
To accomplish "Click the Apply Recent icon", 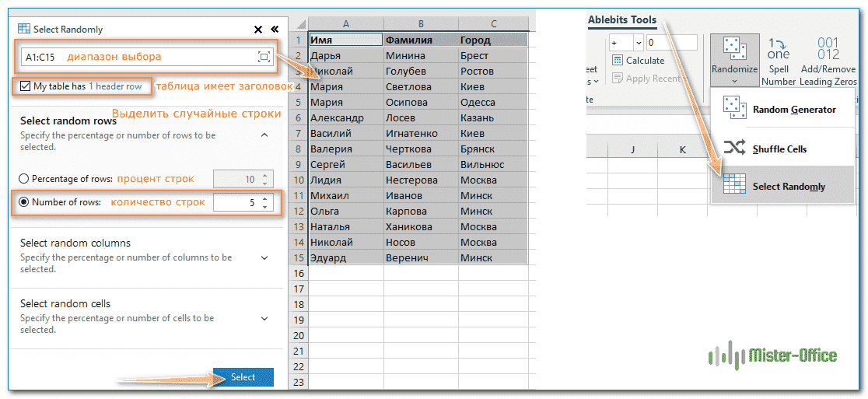I will [618, 78].
